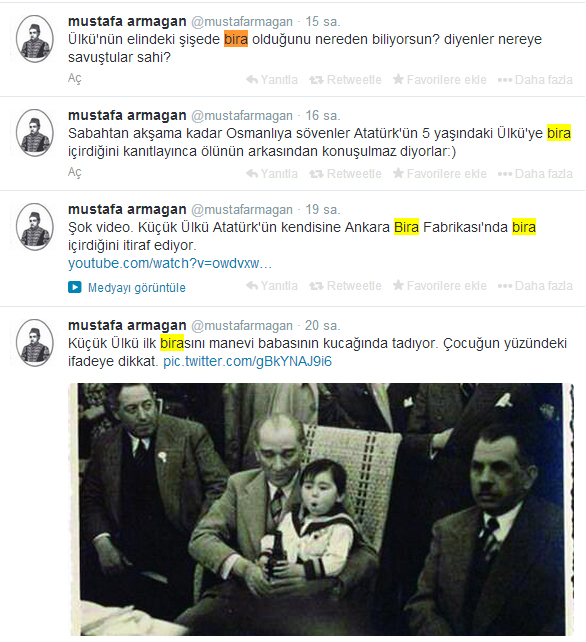Expand first tweet with Aç
586x642 pixels.
point(75,78)
